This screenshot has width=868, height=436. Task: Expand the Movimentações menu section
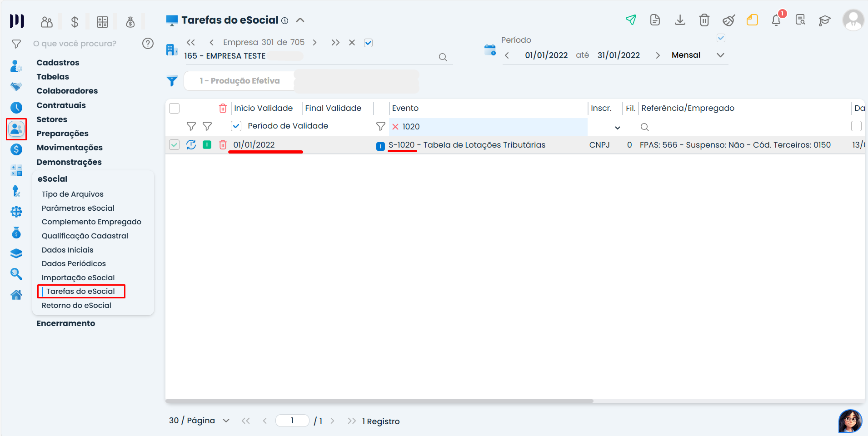(70, 148)
